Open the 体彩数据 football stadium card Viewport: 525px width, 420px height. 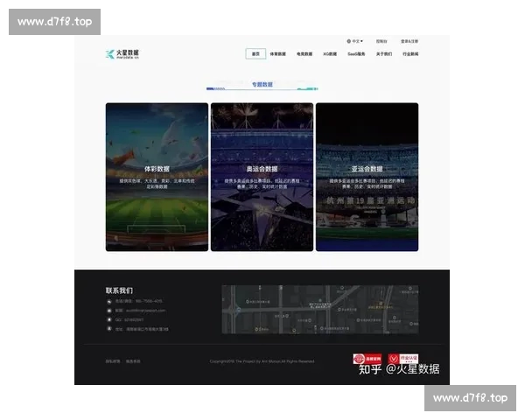coord(157,177)
